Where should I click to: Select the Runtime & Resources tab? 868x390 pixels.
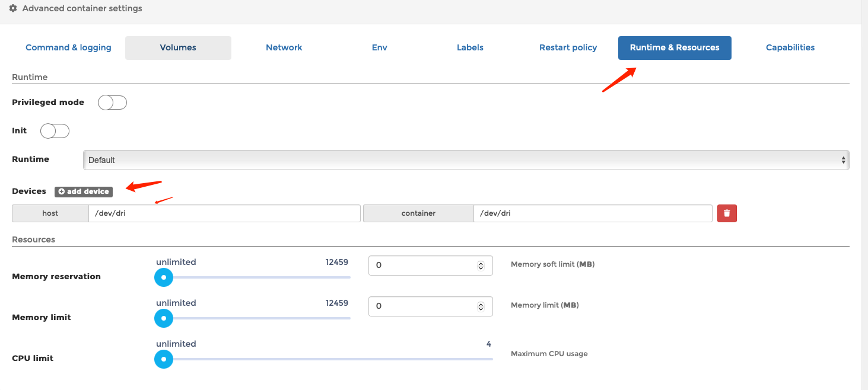pyautogui.click(x=675, y=48)
